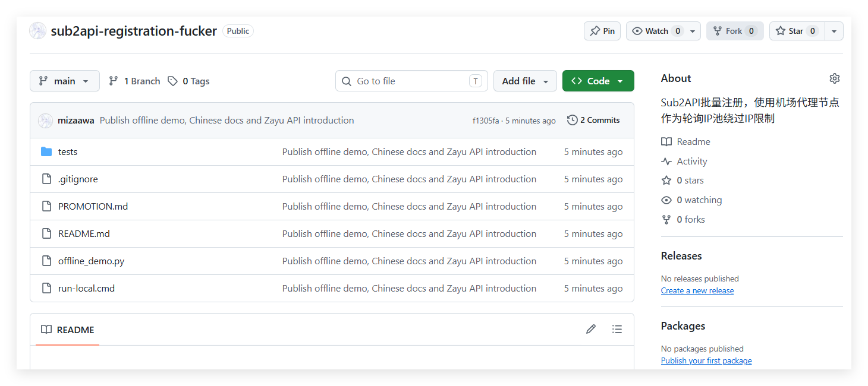The height and width of the screenshot is (386, 868).
Task: Click the Go to file search box
Action: pyautogui.click(x=411, y=81)
